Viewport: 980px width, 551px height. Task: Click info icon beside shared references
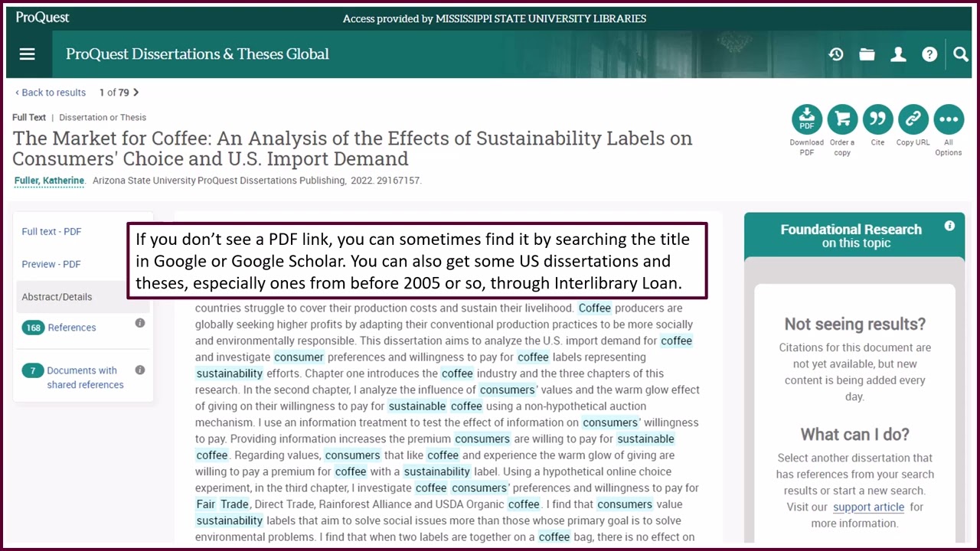point(140,370)
